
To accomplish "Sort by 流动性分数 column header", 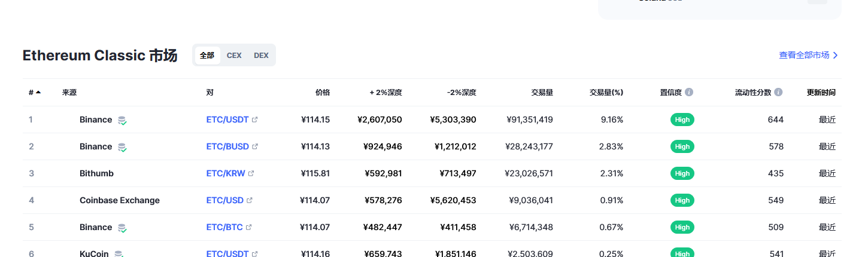I will pyautogui.click(x=753, y=93).
